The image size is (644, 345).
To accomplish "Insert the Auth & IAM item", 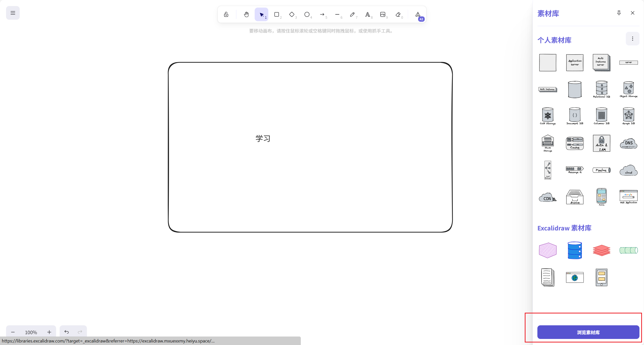I will point(602,143).
